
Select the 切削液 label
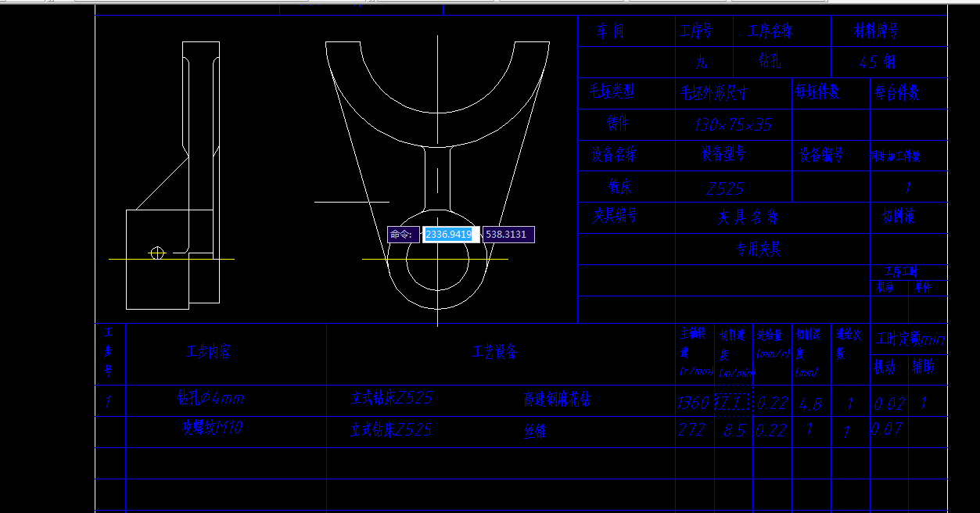point(898,217)
